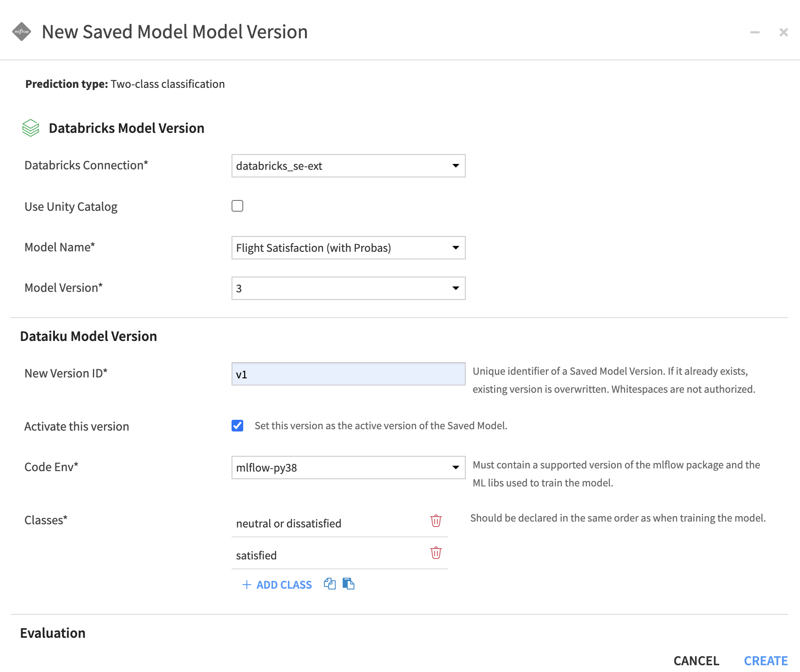Click the mlflow diamond icon in the header

pos(22,32)
